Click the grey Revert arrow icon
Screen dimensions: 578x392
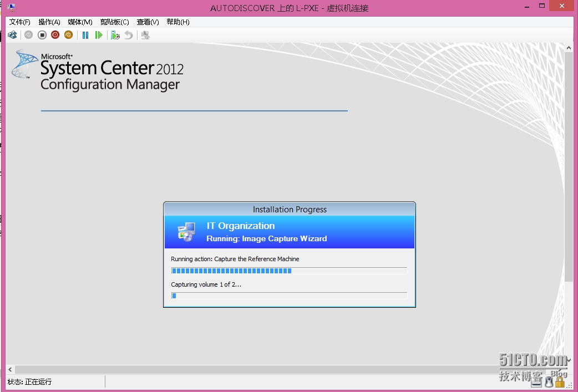coord(128,35)
